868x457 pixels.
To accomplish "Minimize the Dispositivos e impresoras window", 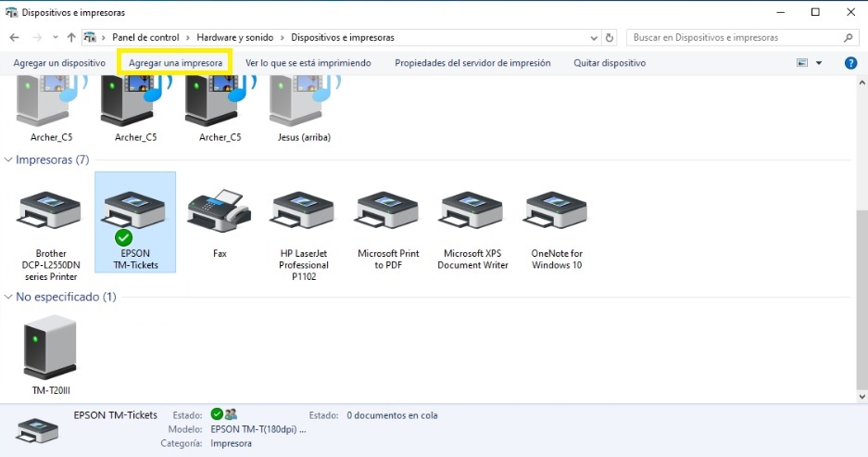I will (x=781, y=12).
